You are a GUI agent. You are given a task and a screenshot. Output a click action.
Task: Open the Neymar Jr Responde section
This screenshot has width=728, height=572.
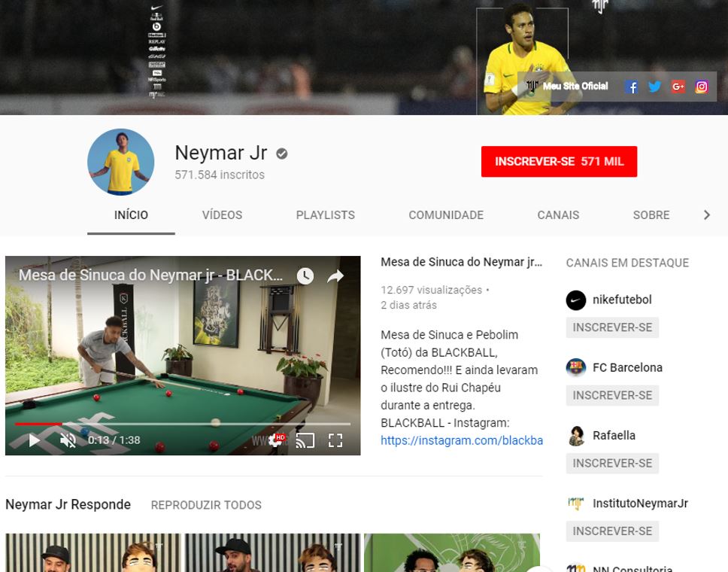pos(68,504)
